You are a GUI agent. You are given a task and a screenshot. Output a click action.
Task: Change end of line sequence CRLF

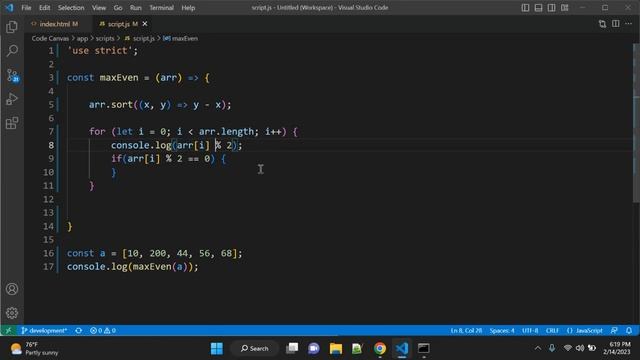pyautogui.click(x=552, y=330)
